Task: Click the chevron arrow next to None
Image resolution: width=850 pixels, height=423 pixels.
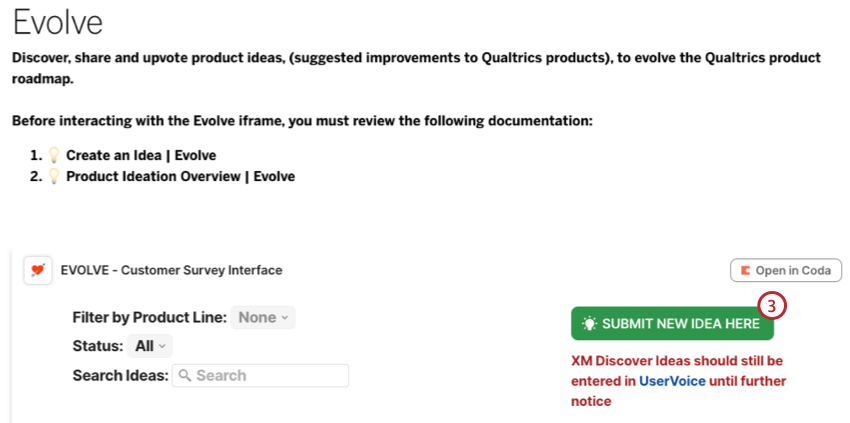Action: [285, 318]
